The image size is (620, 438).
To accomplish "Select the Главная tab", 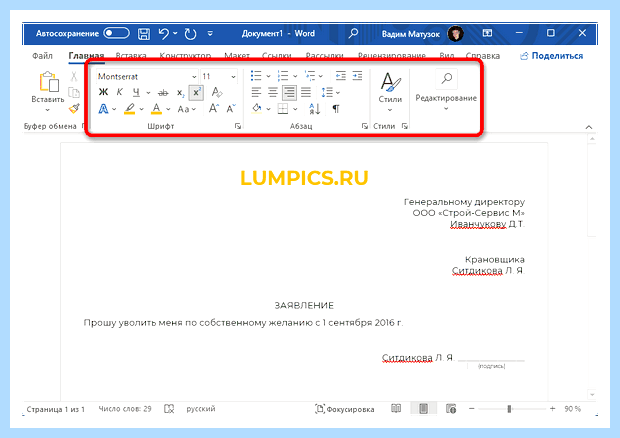I will pyautogui.click(x=86, y=56).
